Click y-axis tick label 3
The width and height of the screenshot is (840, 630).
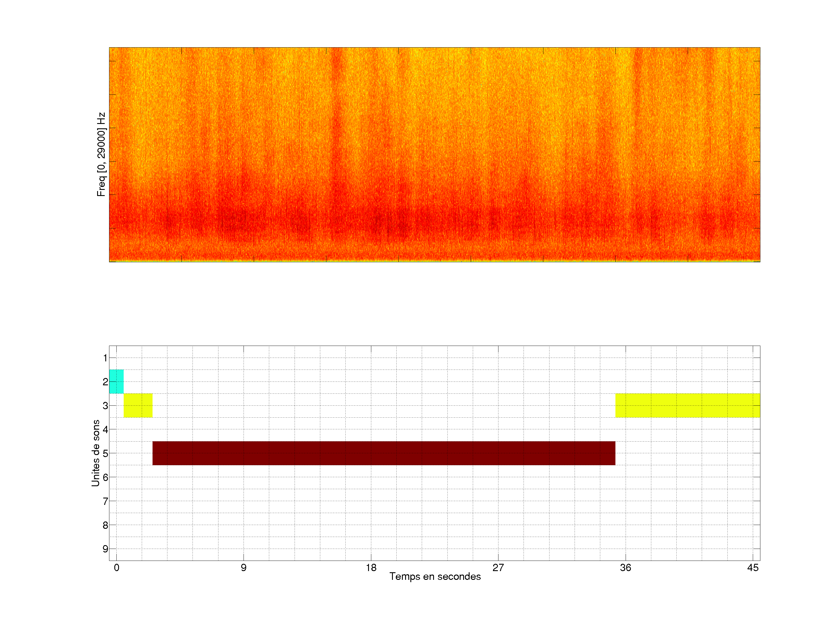point(105,406)
